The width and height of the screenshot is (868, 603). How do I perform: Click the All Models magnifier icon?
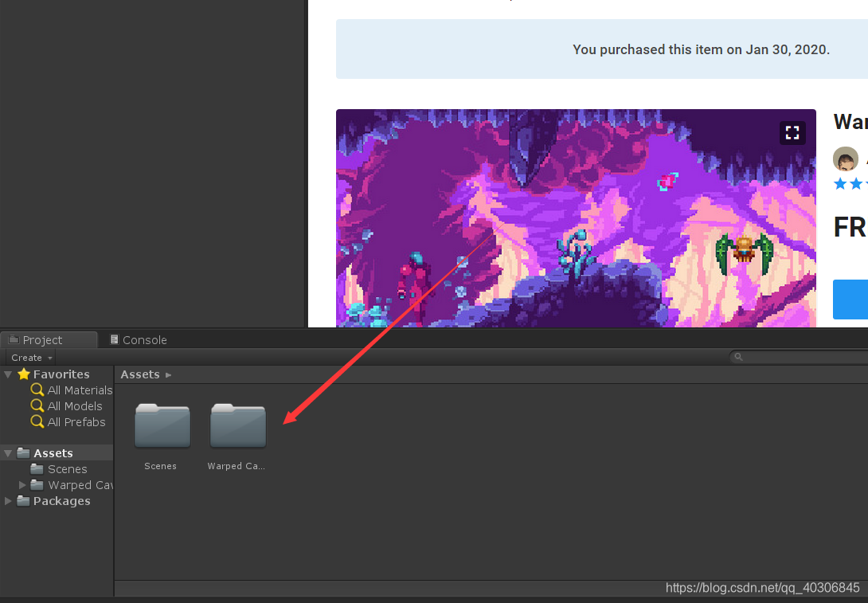pos(37,406)
